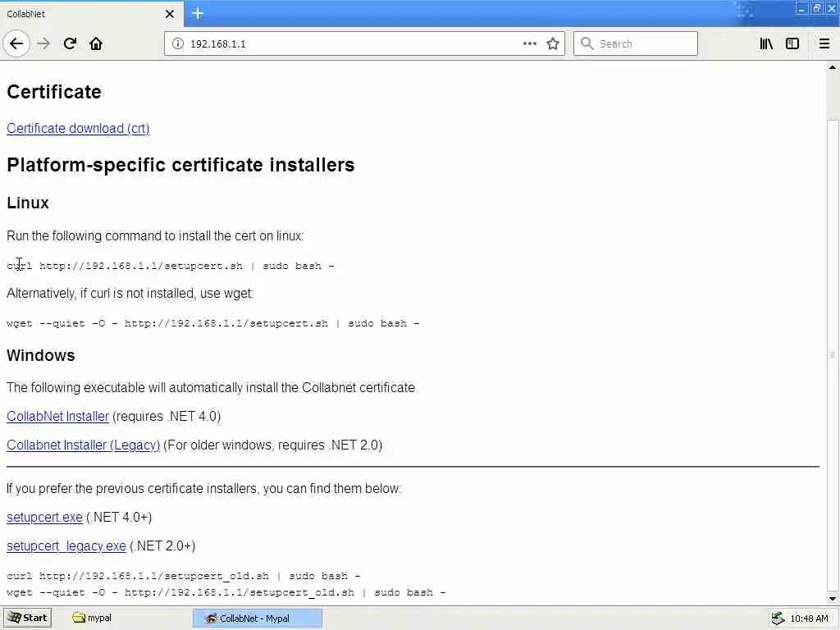The width and height of the screenshot is (840, 630).
Task: Click the 10:48 AM clock
Action: click(x=809, y=619)
